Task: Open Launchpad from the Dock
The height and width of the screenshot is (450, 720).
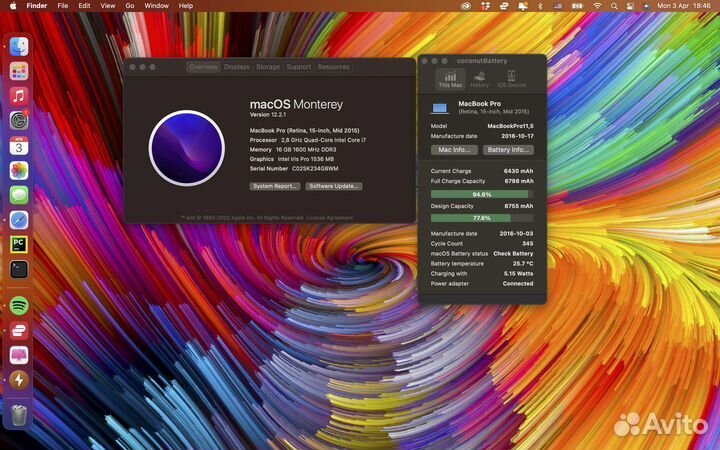Action: [x=19, y=71]
